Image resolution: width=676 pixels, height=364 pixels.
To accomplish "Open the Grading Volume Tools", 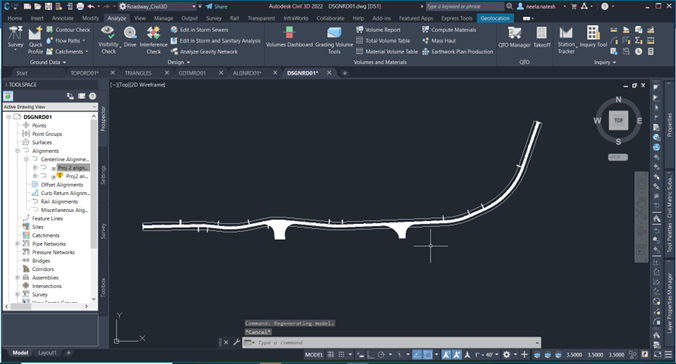I will pyautogui.click(x=334, y=40).
